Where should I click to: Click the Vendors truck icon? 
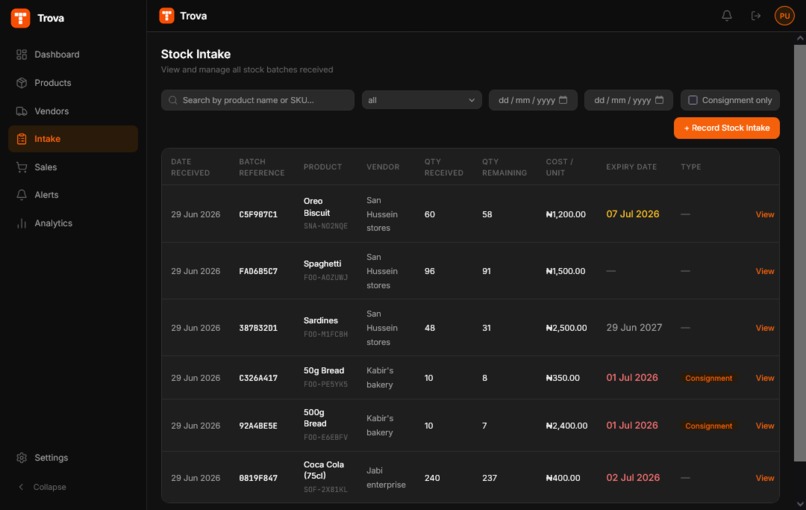22,111
